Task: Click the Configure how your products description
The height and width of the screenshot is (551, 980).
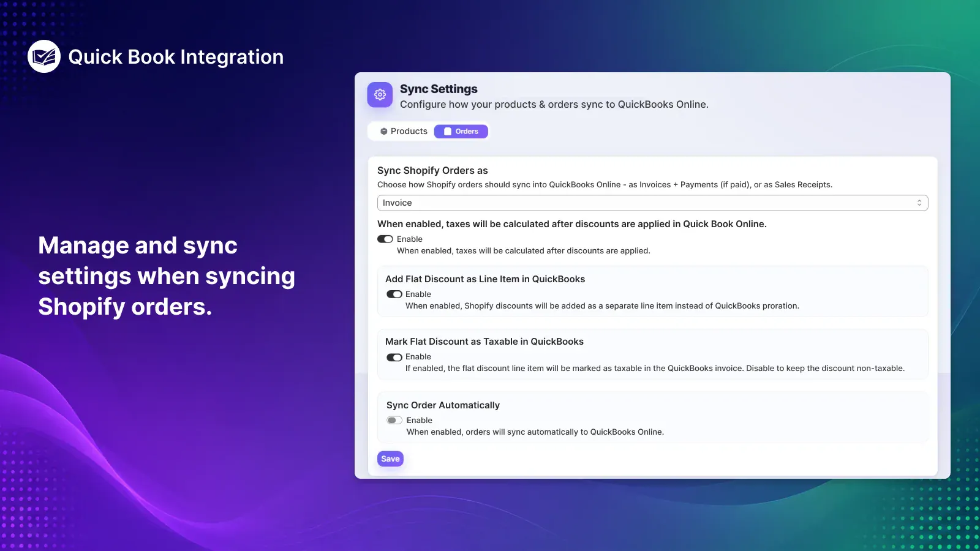Action: pos(554,105)
